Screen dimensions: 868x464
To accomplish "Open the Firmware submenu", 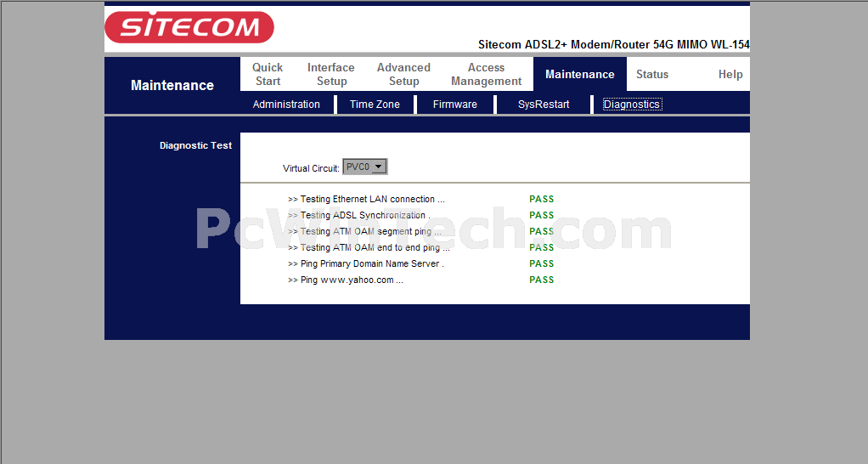I will (455, 105).
